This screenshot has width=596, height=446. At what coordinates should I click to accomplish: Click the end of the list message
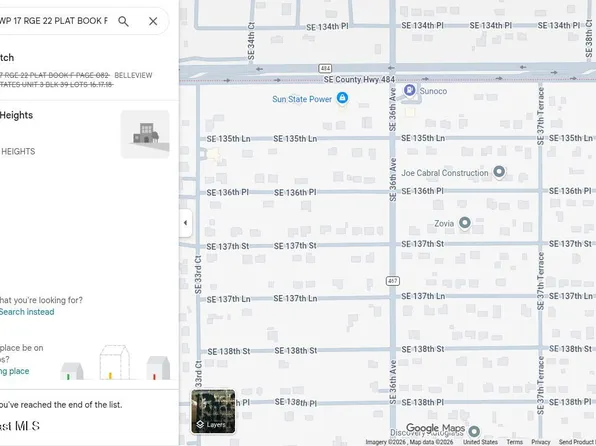[61, 405]
